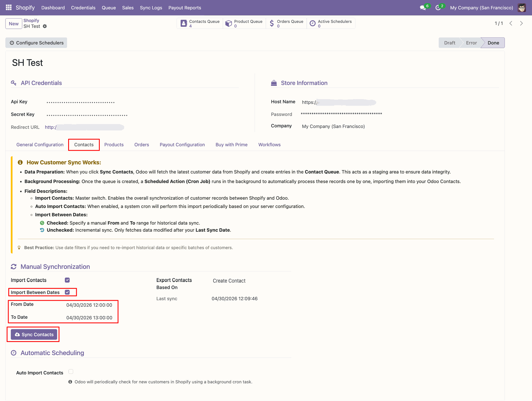
Task: Open the Queue menu
Action: 109,8
